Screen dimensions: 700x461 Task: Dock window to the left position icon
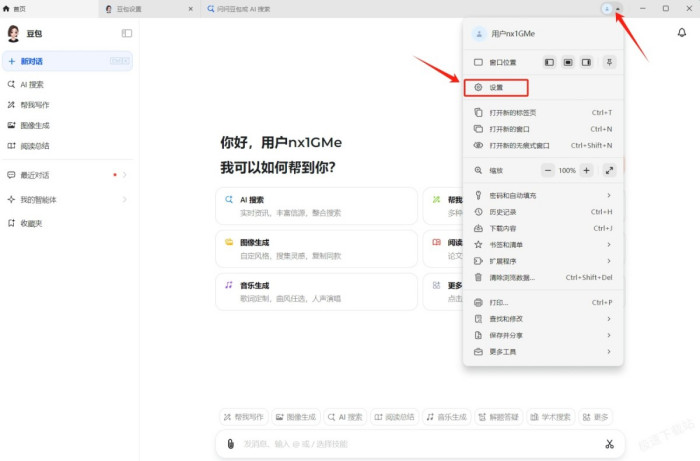[549, 62]
